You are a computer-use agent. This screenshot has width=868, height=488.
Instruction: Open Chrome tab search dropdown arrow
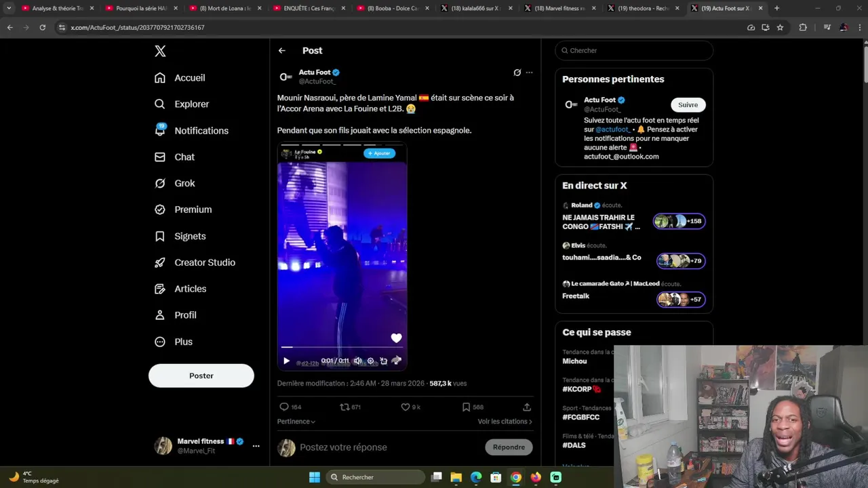tap(9, 8)
